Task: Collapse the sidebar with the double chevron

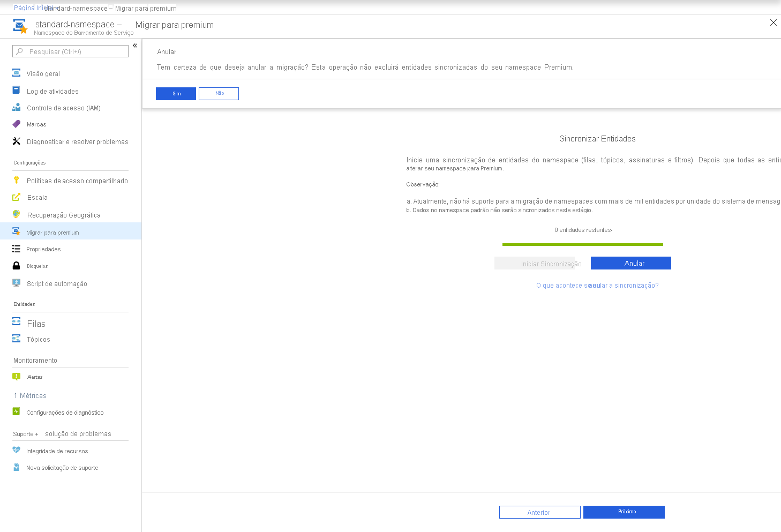Action: coord(135,46)
